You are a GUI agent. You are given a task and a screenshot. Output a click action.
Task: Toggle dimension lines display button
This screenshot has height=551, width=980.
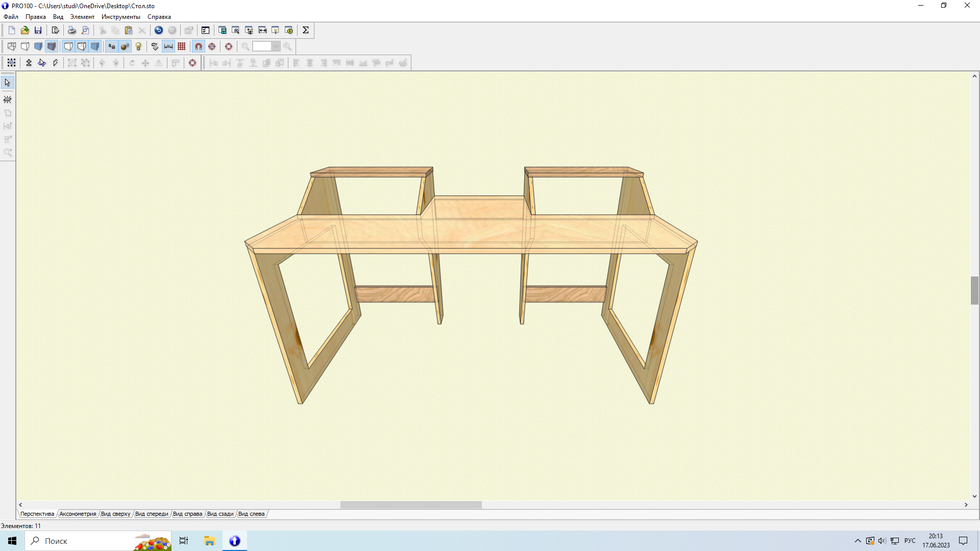[168, 46]
